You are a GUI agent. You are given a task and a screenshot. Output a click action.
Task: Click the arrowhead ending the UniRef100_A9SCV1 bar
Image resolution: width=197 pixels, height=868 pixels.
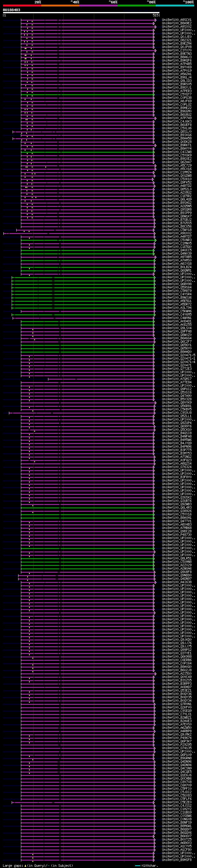point(155,20)
